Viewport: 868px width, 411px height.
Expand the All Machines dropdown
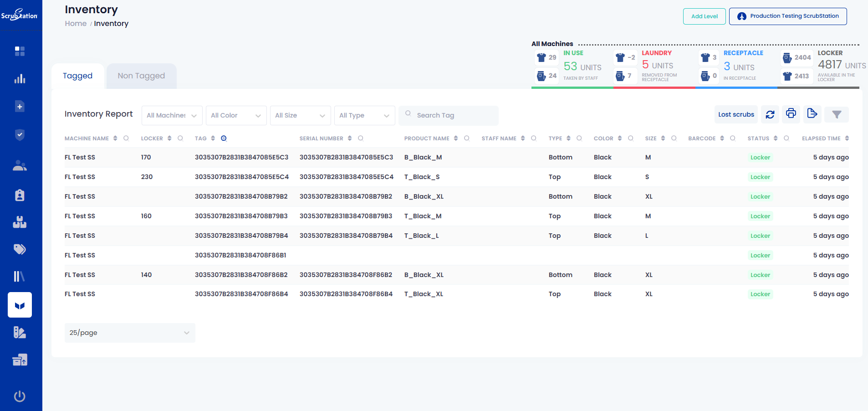[172, 116]
